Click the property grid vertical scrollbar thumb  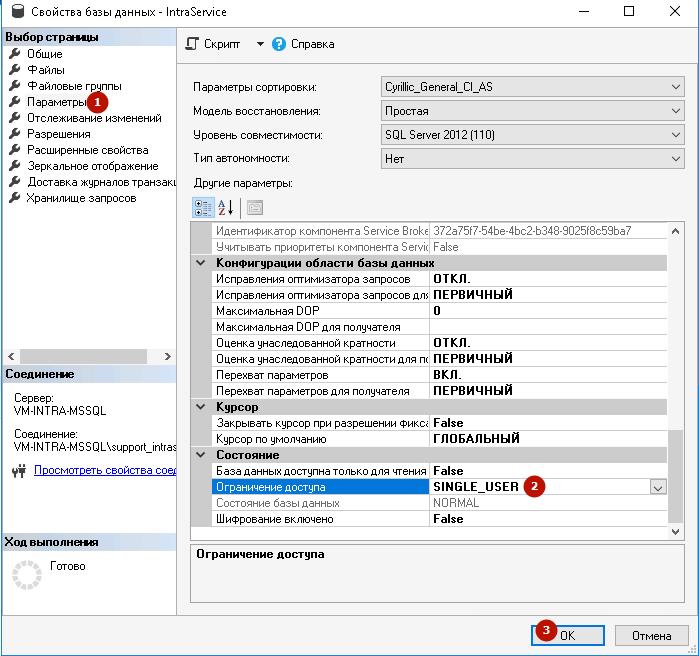675,476
